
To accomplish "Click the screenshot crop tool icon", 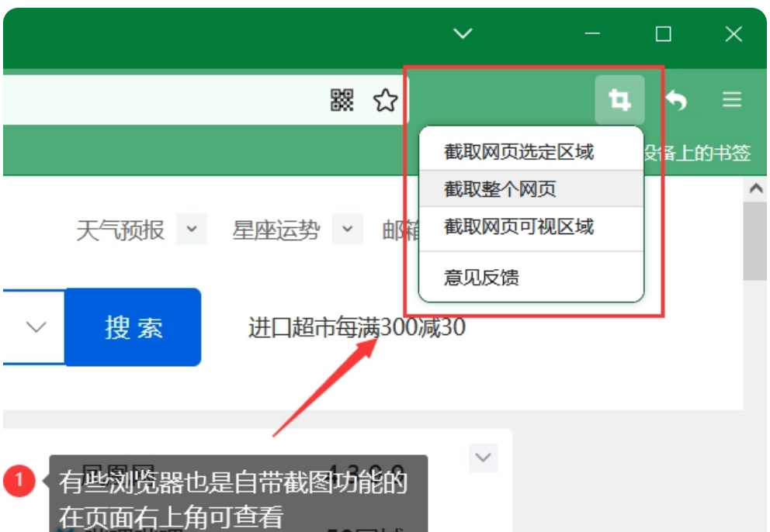I will [x=619, y=100].
